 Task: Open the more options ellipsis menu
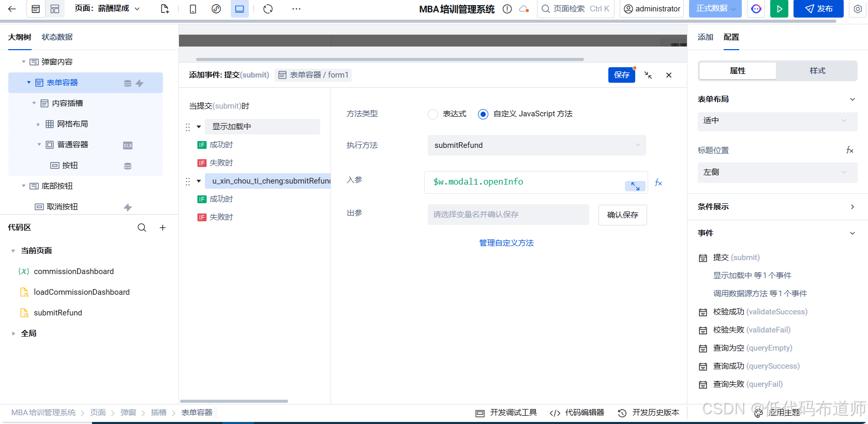coord(296,9)
